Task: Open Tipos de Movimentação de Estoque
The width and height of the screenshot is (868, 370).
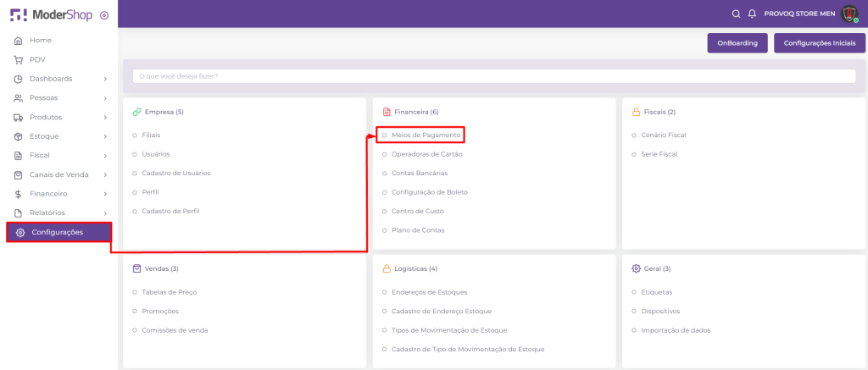Action: [449, 330]
